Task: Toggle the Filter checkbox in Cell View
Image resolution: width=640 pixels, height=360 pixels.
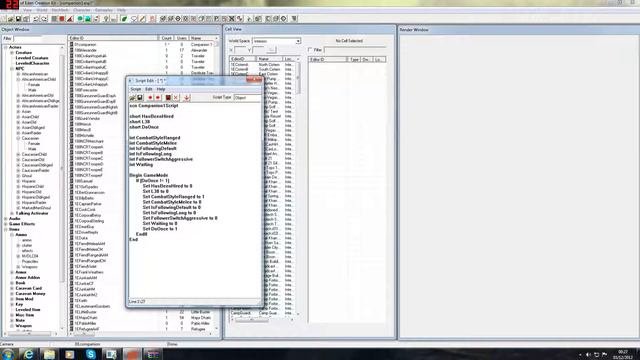Action: click(x=310, y=50)
